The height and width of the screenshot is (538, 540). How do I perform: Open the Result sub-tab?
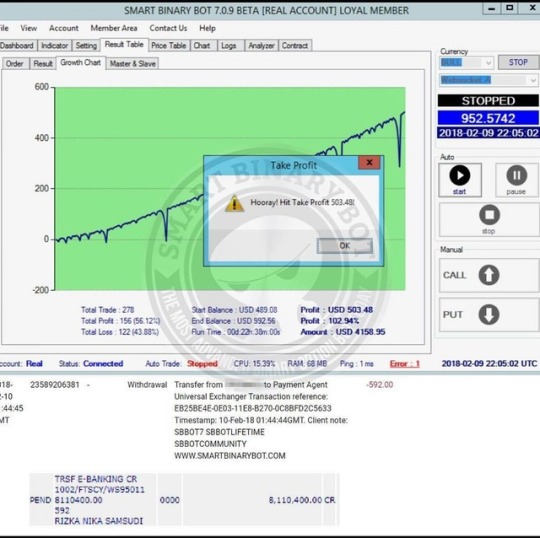click(43, 64)
